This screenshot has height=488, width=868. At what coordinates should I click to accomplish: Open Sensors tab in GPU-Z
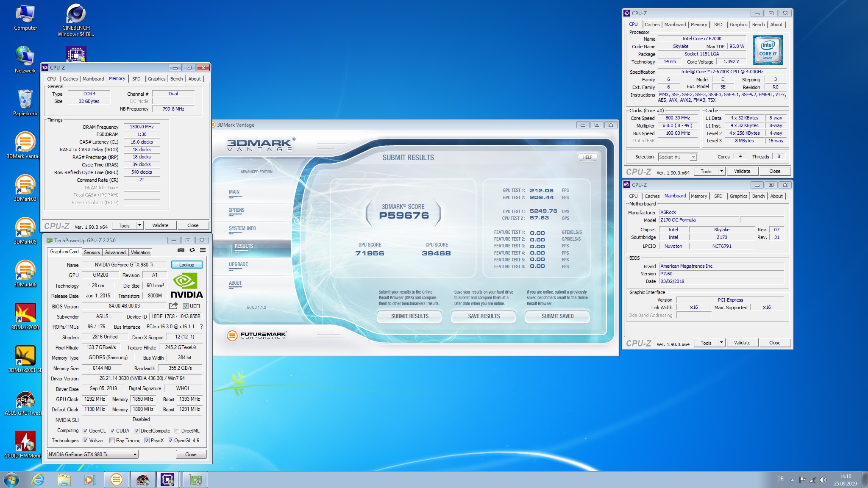click(x=92, y=252)
